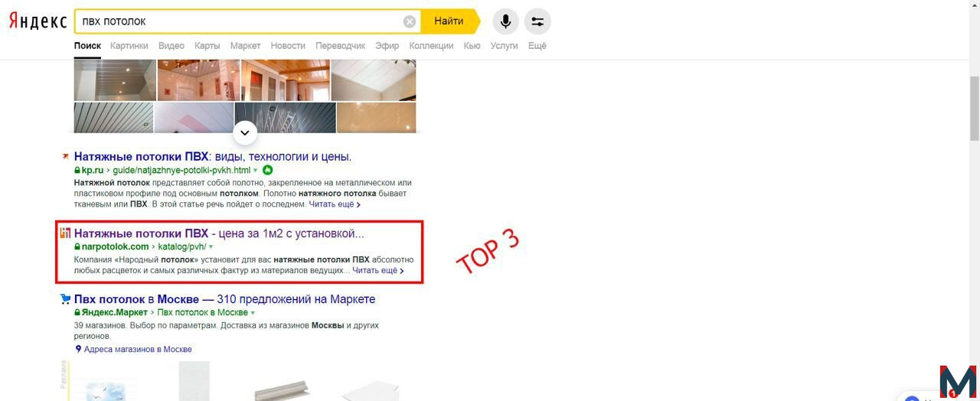Click the Yandex logo

pyautogui.click(x=38, y=21)
